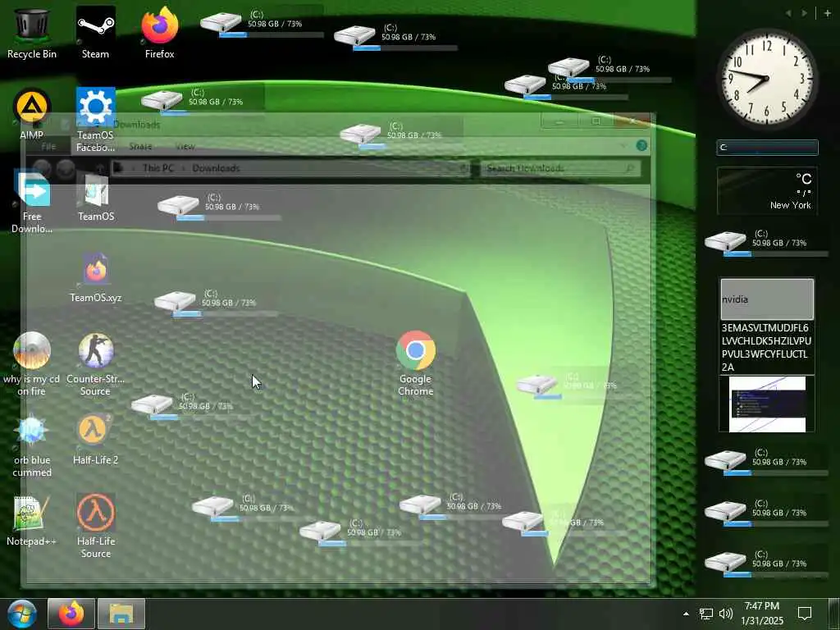Go to next sidebar gadget page
Image resolution: width=840 pixels, height=630 pixels.
click(804, 13)
